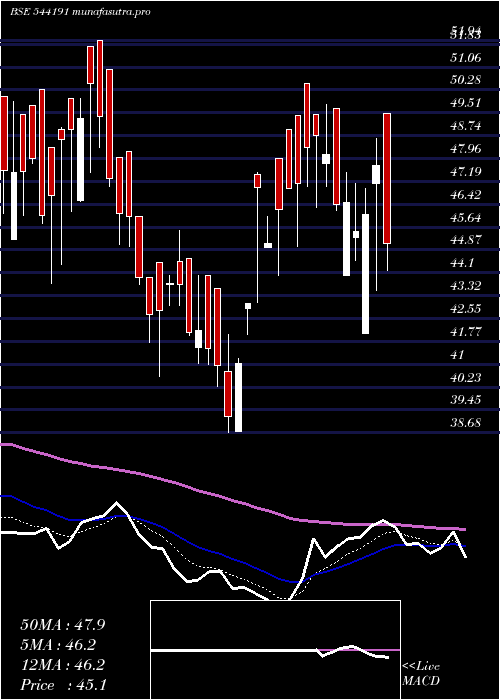
Task: Click the 5MA : 46.2 readout
Action: tap(58, 645)
